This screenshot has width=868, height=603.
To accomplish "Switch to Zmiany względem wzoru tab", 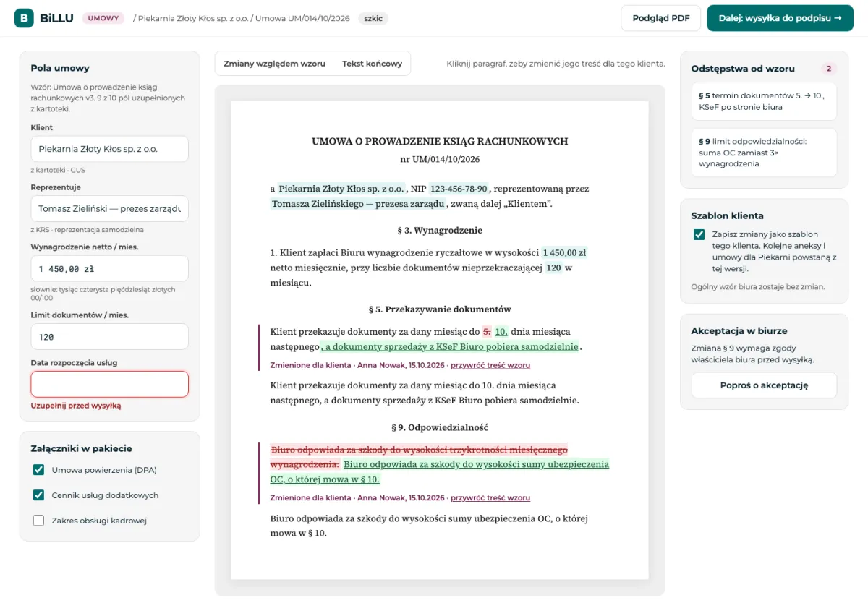I will [274, 64].
